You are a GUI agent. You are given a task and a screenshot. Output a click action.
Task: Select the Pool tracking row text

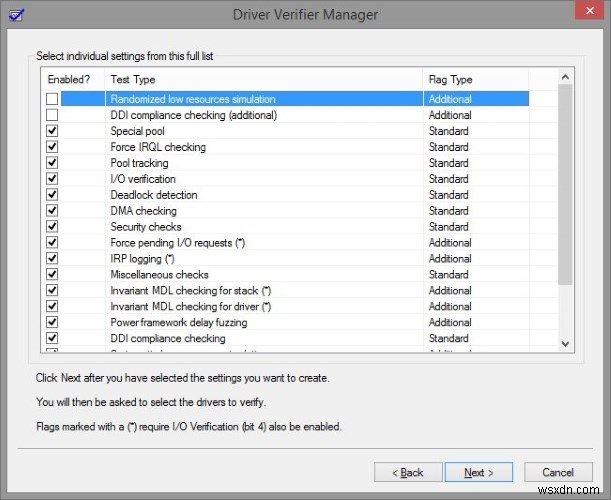(140, 163)
